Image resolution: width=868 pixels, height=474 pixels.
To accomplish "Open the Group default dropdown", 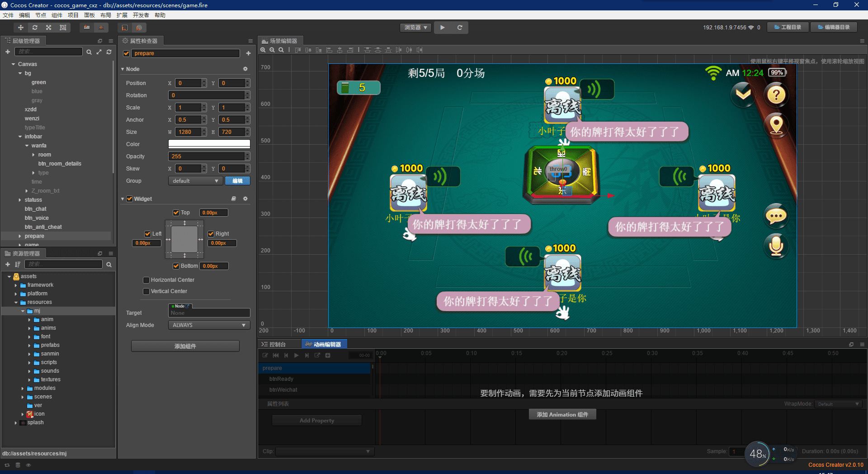I will pos(196,181).
